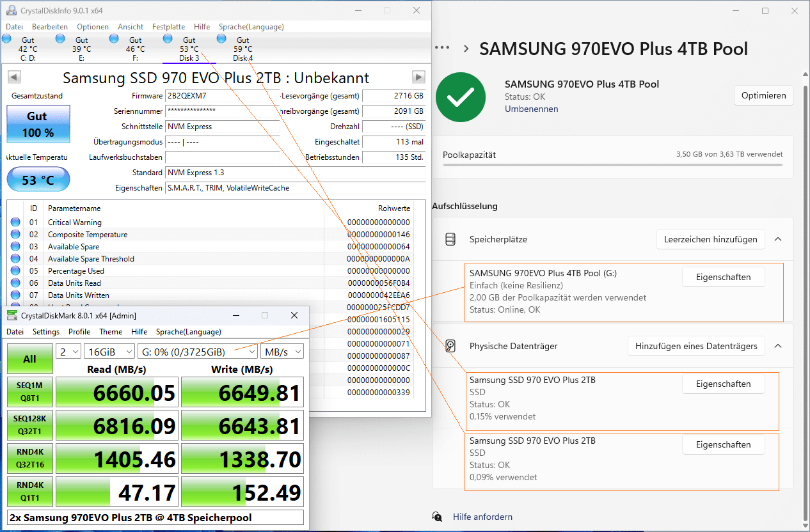Open Theme menu in CrystalDiskMark

click(111, 332)
